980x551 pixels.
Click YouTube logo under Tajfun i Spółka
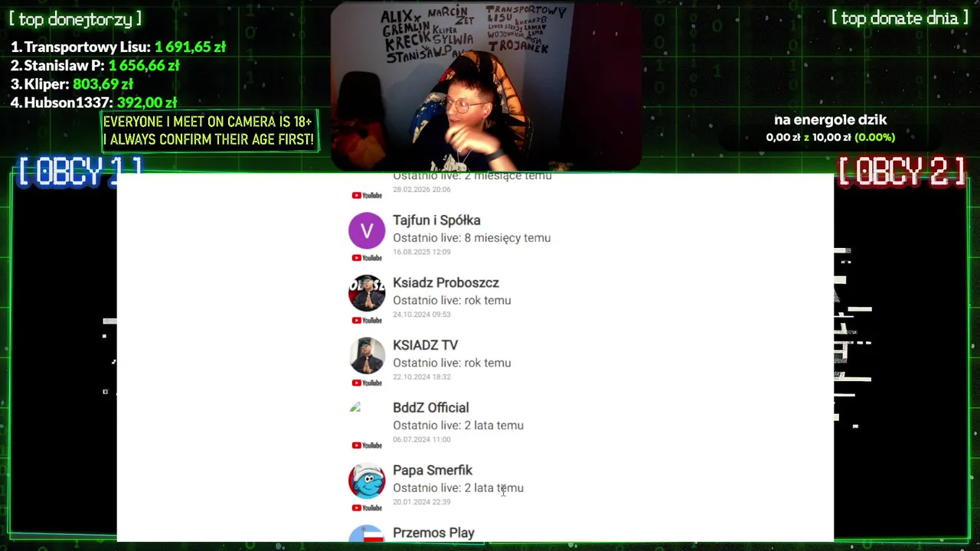[367, 258]
